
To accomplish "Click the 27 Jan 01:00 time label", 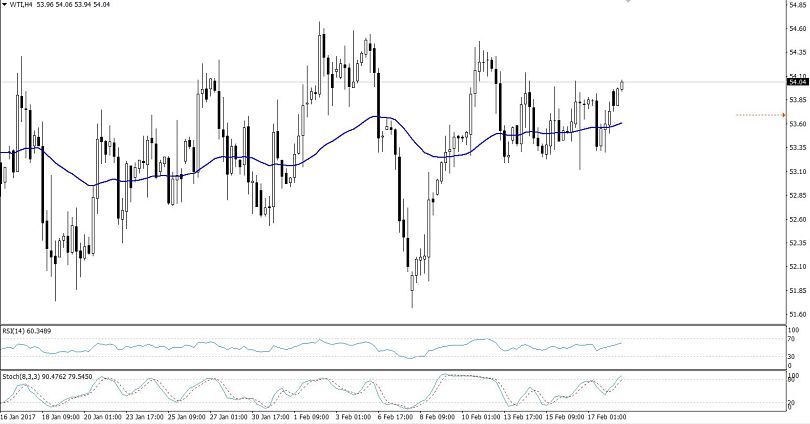I will point(228,417).
